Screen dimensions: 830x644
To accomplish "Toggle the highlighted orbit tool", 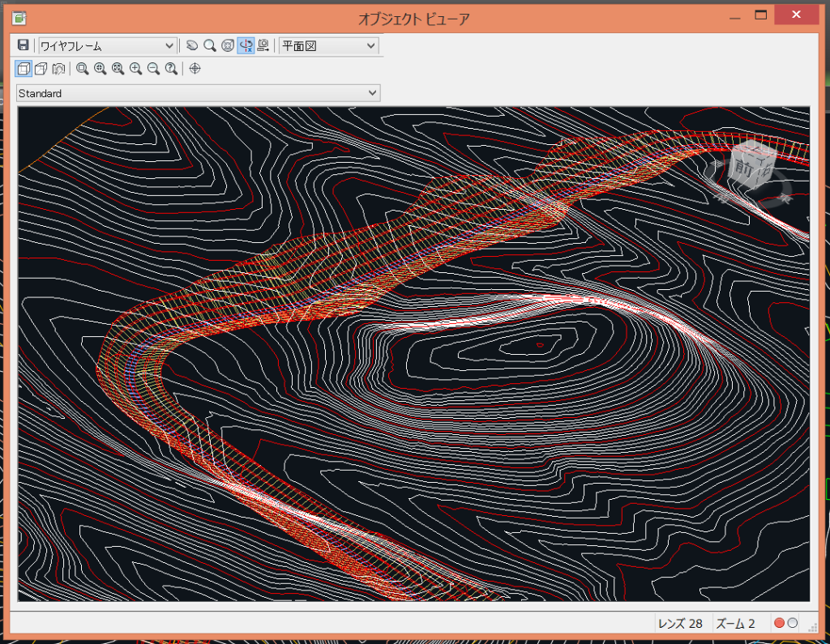I will [x=246, y=46].
